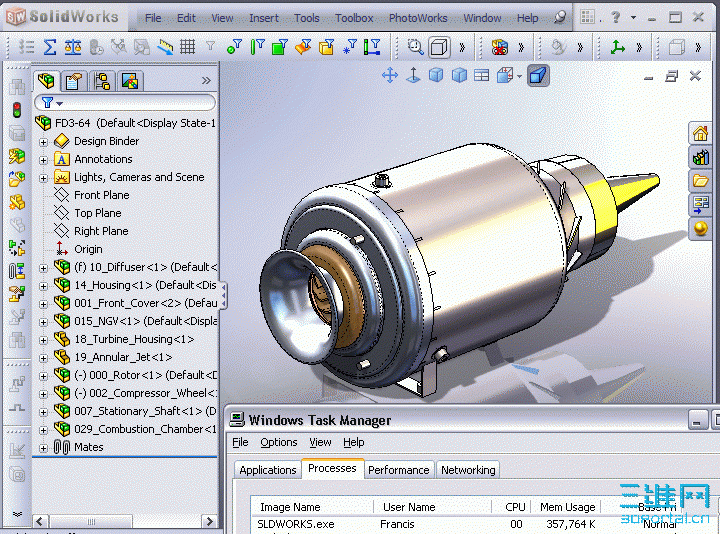Viewport: 720px width, 534px height.
Task: Toggle the filter points star icon
Action: [349, 46]
